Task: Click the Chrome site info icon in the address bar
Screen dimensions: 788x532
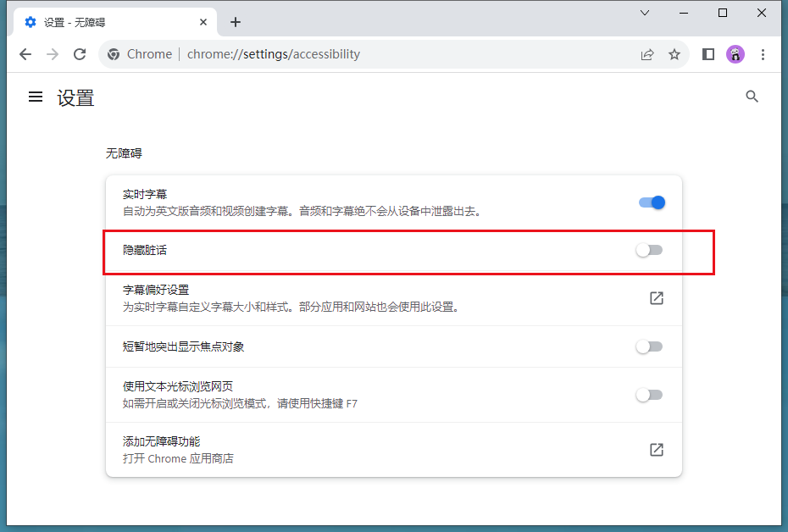Action: coord(114,54)
